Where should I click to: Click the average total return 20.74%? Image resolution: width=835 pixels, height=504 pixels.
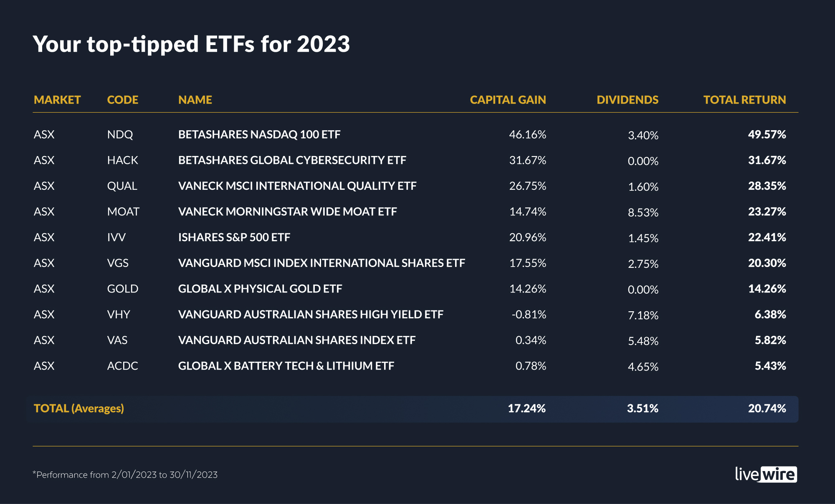coord(767,408)
